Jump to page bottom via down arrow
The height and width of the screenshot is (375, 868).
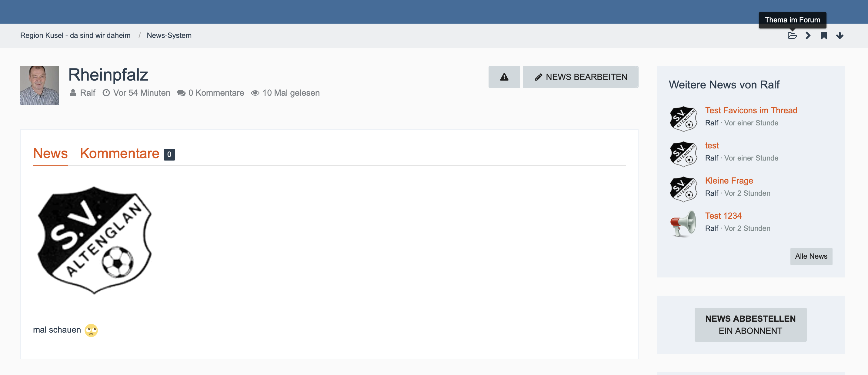coord(839,36)
